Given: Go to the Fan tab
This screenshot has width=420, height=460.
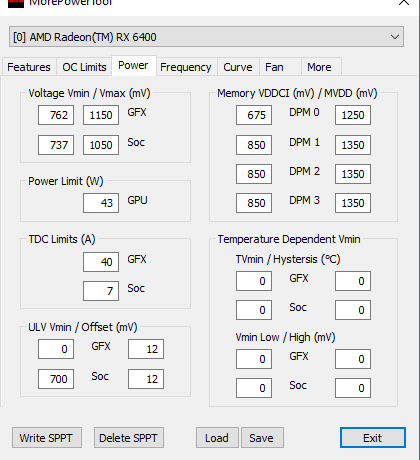Looking at the screenshot, I should pyautogui.click(x=280, y=67).
